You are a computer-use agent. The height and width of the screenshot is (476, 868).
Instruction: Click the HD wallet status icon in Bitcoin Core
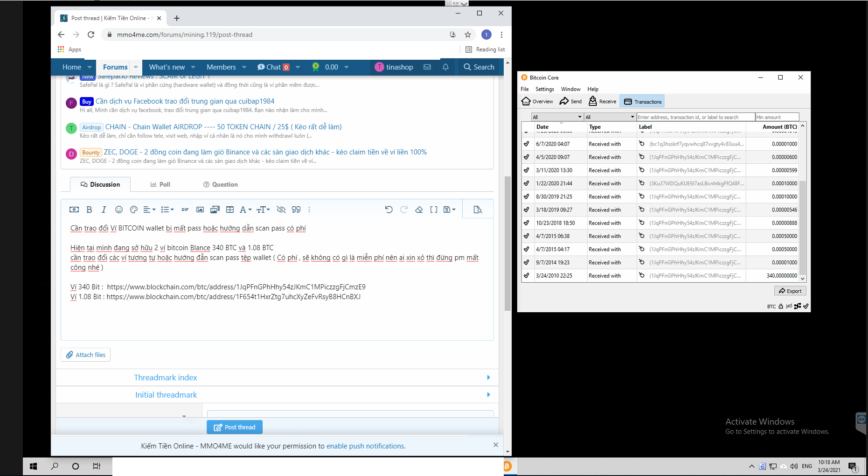[789, 306]
